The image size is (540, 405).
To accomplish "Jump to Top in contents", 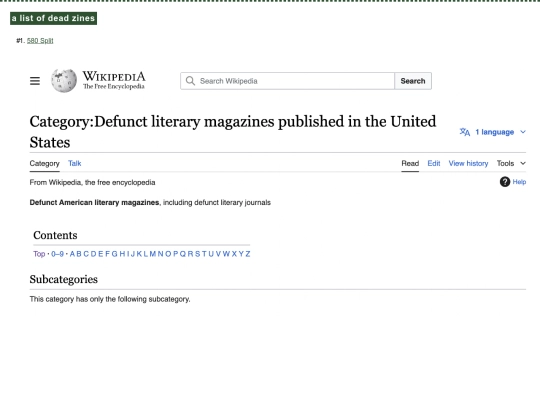I will pos(39,254).
